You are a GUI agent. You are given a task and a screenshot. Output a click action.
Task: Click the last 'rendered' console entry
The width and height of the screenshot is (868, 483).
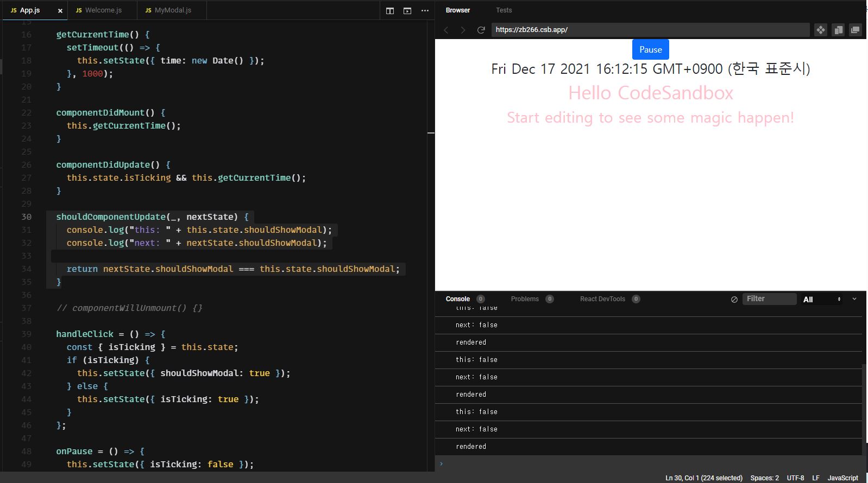(x=471, y=447)
